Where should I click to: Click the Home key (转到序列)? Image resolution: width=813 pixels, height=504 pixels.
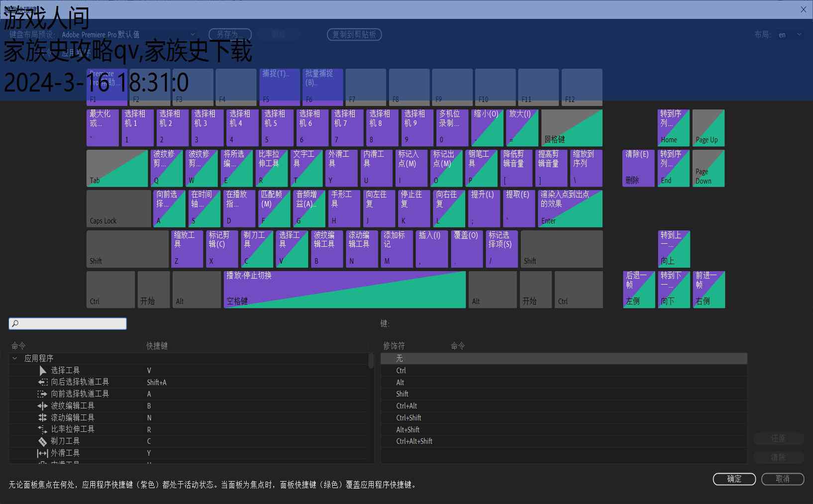pos(674,128)
